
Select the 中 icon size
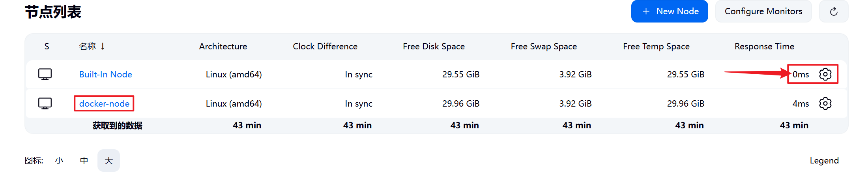tap(84, 161)
